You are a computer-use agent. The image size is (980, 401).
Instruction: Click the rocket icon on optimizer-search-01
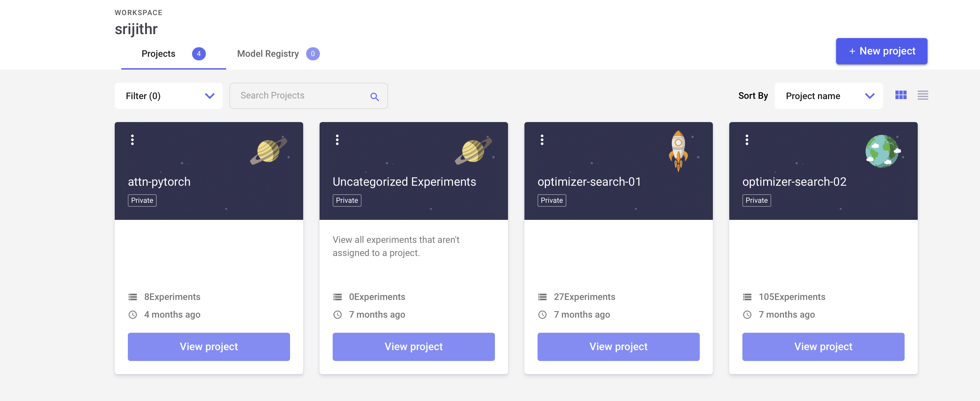pos(678,150)
